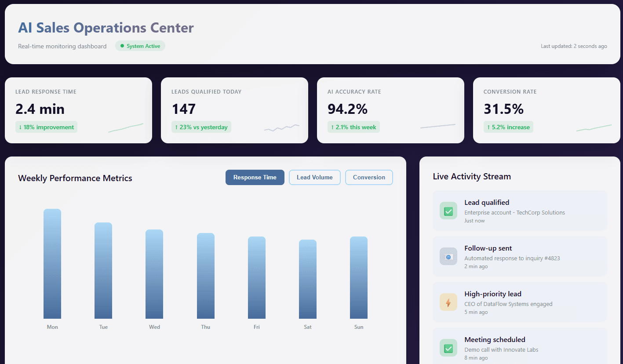
Task: Switch to the Response Time tab
Action: [255, 177]
